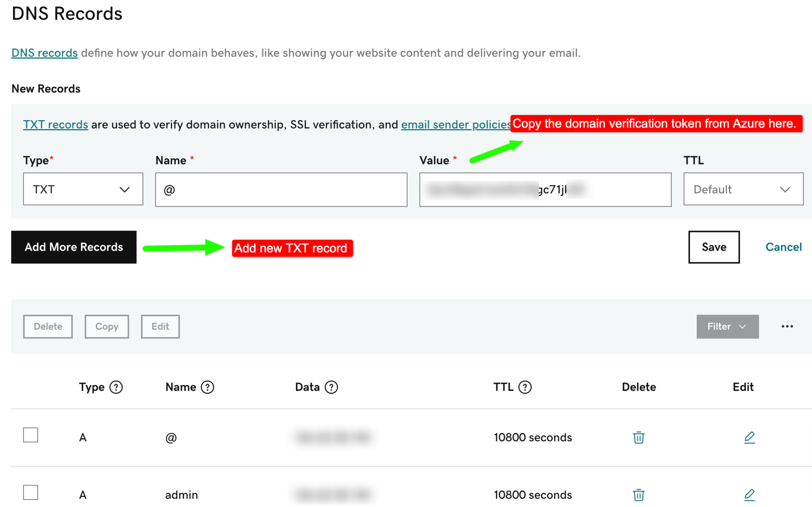Delete the @ A record using trash icon

click(x=638, y=437)
